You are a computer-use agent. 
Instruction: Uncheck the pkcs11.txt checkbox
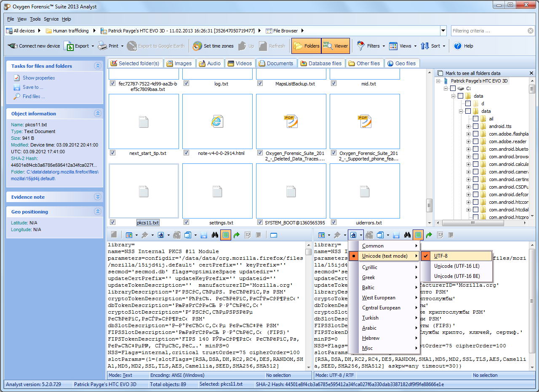tap(112, 222)
